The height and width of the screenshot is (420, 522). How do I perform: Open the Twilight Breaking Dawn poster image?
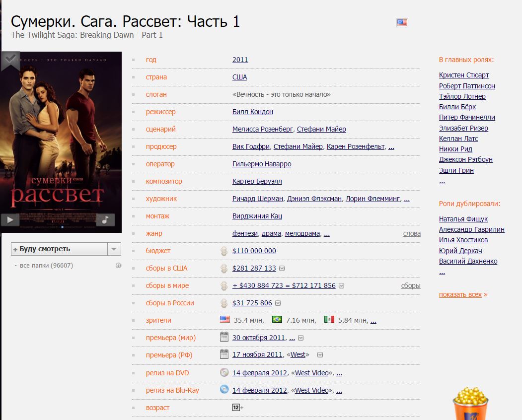61,142
